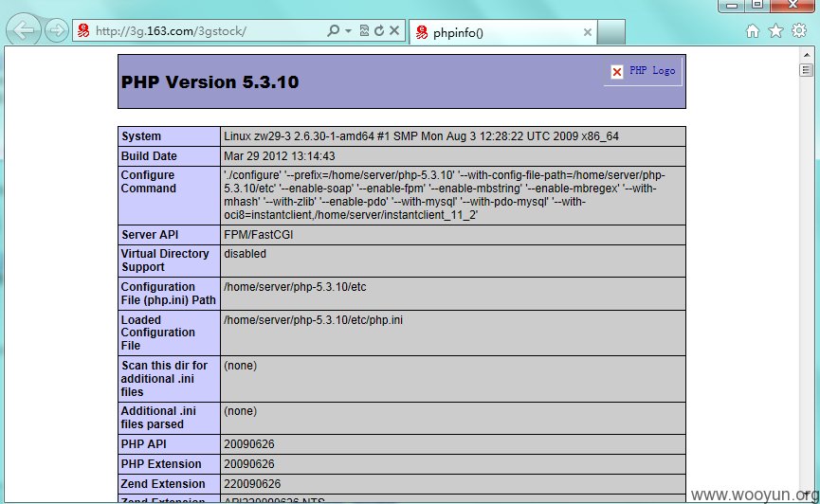Close the browser window

793,6
